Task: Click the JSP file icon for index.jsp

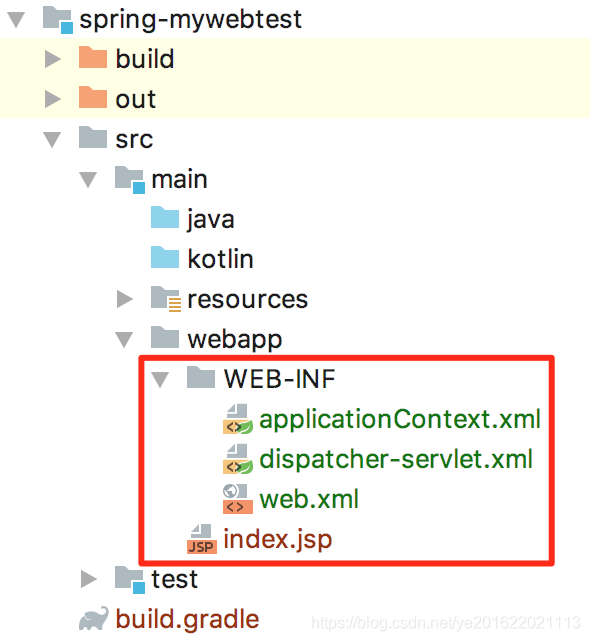Action: click(x=202, y=539)
